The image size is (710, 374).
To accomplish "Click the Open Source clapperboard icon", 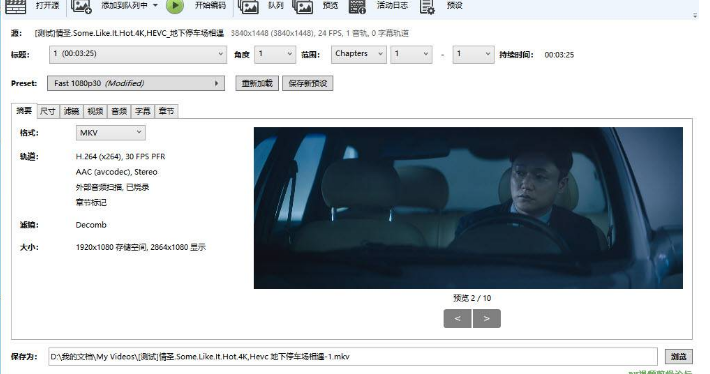I will [x=15, y=6].
